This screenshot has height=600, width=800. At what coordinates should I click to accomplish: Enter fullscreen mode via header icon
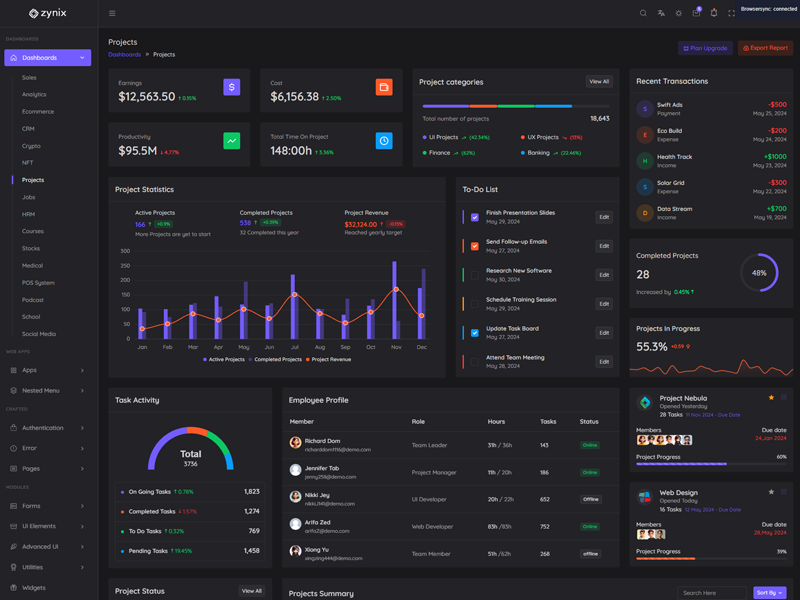click(731, 13)
